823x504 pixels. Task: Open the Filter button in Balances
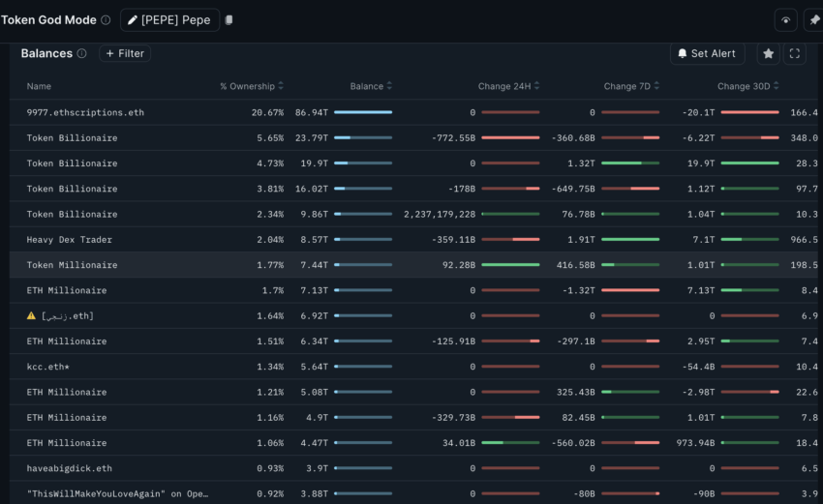click(125, 54)
